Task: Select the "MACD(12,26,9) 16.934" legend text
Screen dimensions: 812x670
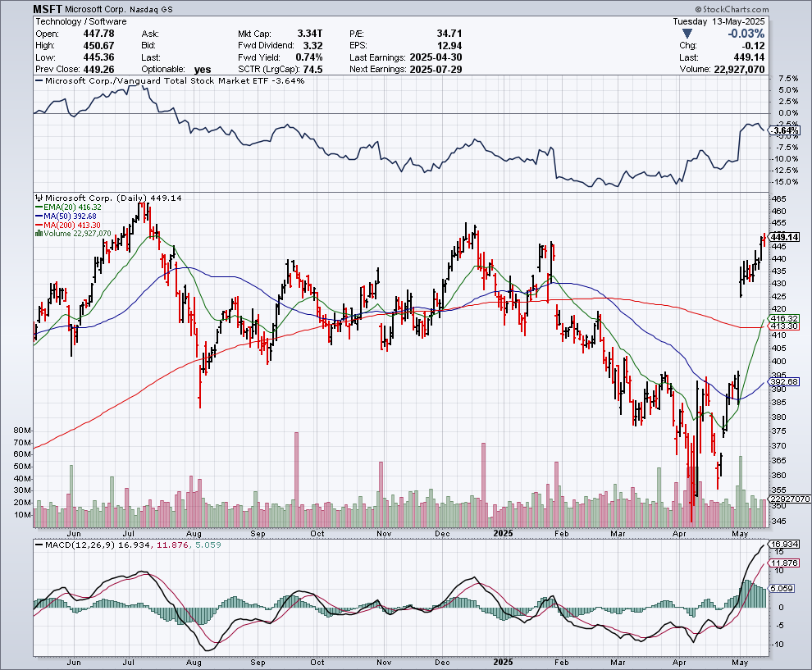Action: click(x=98, y=545)
